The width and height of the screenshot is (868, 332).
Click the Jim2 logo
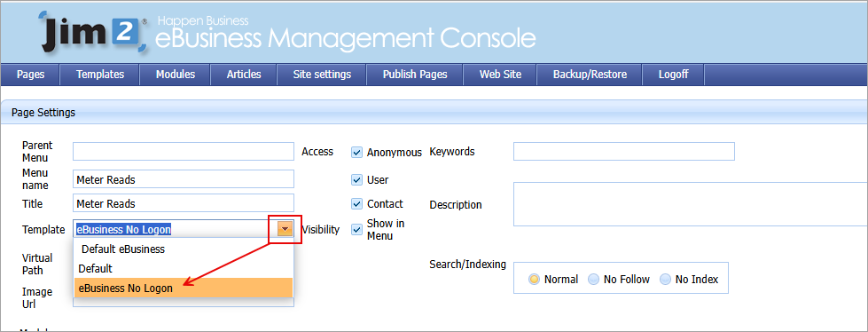[x=93, y=33]
